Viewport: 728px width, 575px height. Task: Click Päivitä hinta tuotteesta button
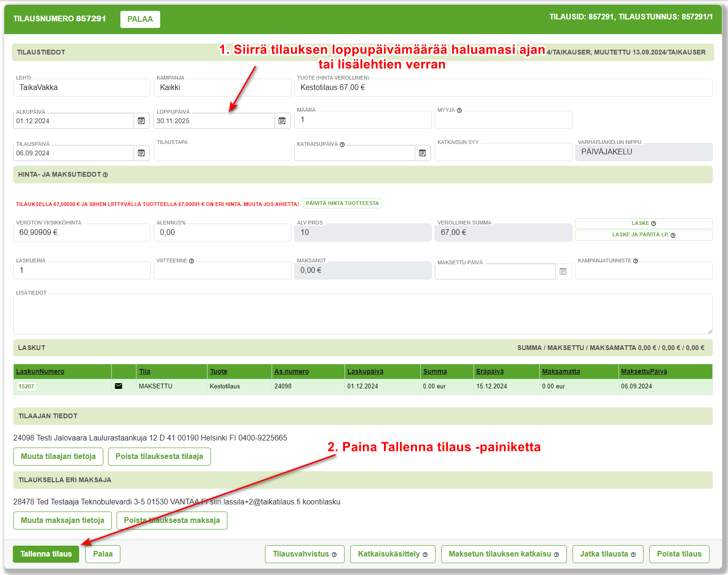click(x=342, y=203)
